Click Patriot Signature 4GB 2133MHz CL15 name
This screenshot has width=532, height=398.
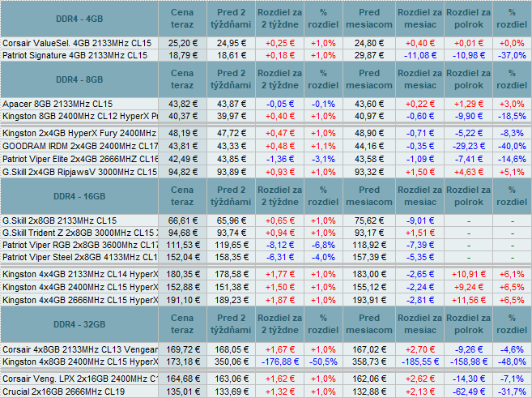click(x=75, y=55)
